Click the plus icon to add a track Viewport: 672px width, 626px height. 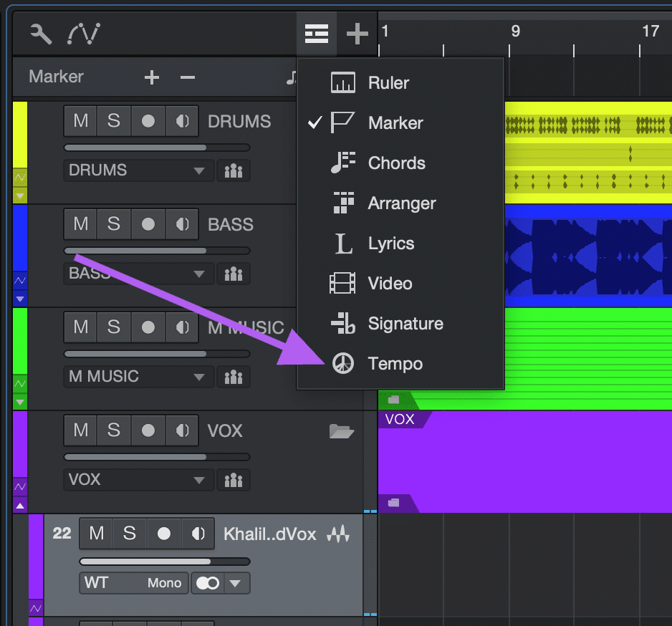357,33
